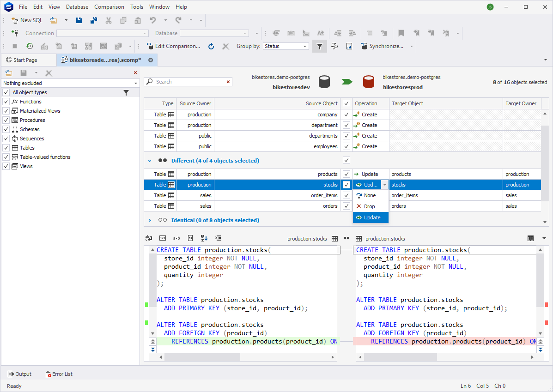
Task: Click Edit Comparison button
Action: (x=173, y=46)
